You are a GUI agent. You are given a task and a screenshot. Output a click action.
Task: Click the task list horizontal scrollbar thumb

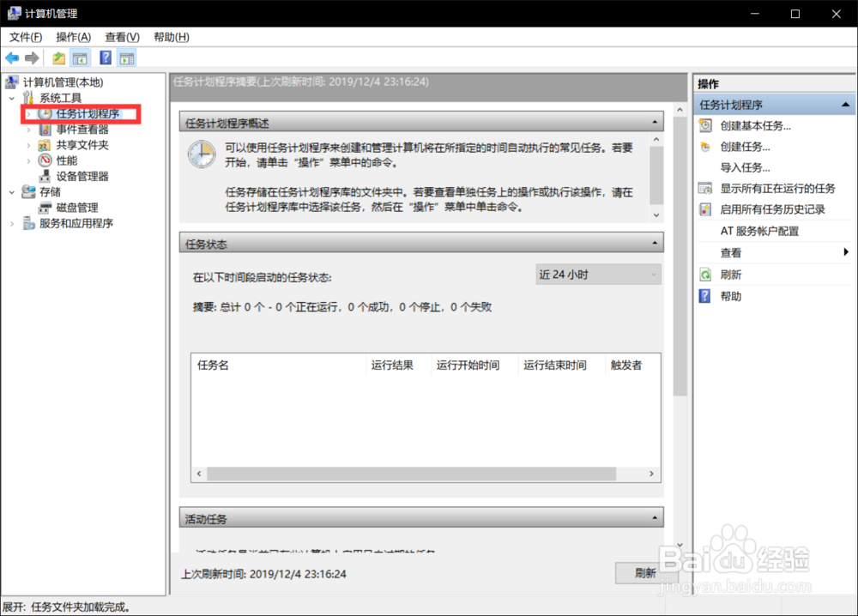coord(412,474)
